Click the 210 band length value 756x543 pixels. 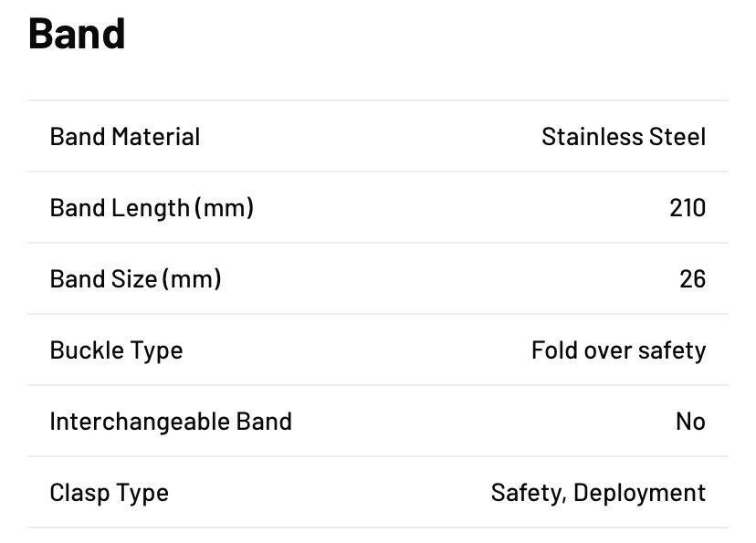688,208
